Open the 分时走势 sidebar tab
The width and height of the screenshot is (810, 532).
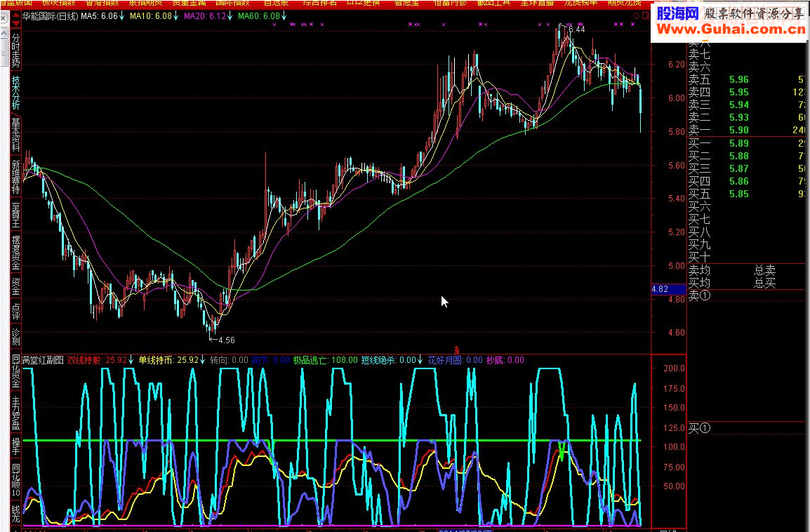tap(16, 51)
